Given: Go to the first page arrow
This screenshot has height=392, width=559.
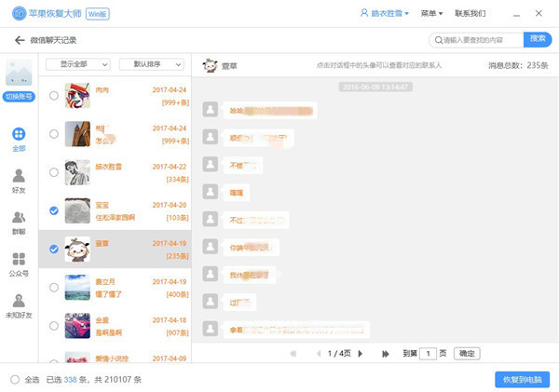Looking at the screenshot, I should pos(293,354).
